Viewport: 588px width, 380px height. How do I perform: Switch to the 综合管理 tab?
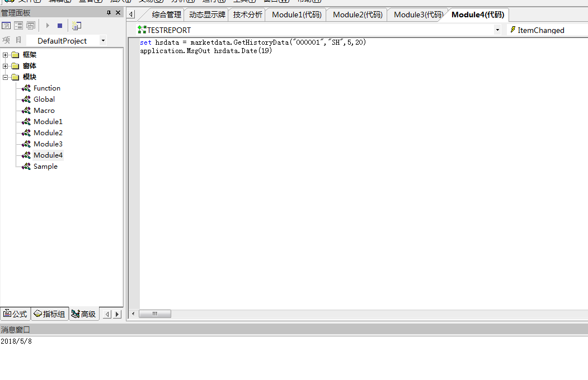click(x=167, y=15)
